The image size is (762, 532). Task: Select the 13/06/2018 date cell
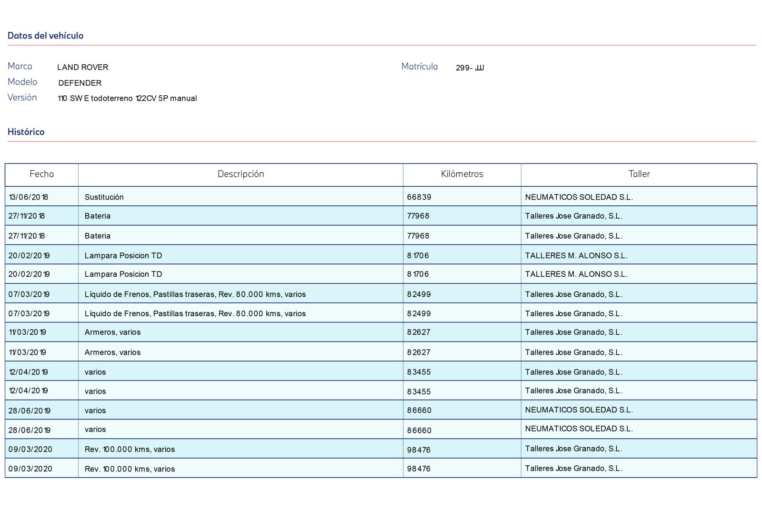coord(28,197)
